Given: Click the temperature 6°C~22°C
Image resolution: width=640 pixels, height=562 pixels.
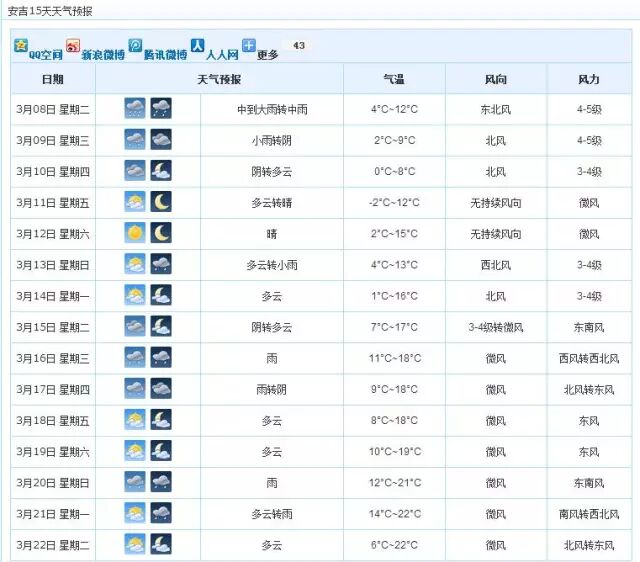Looking at the screenshot, I should (x=394, y=545).
